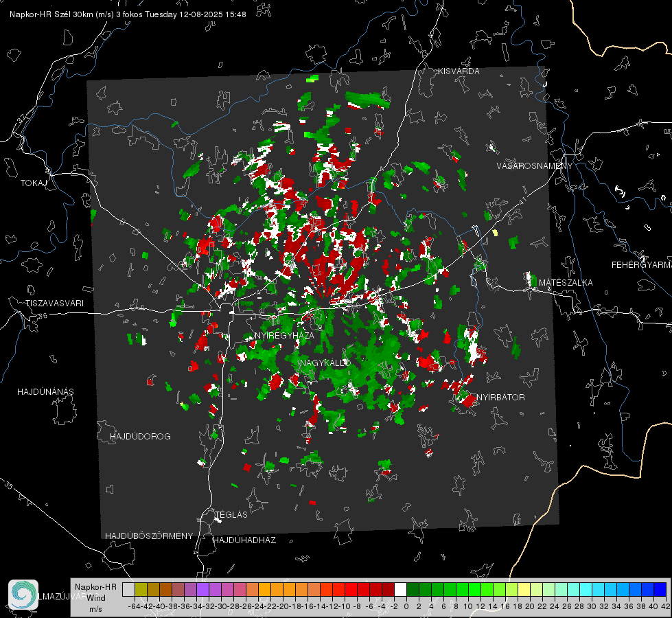The image size is (672, 618).
Task: Select the purple legend swatch above -34
Action: (202, 589)
